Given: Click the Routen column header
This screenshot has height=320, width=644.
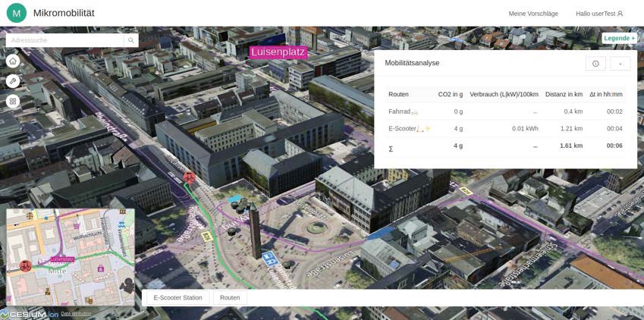Looking at the screenshot, I should [x=398, y=94].
